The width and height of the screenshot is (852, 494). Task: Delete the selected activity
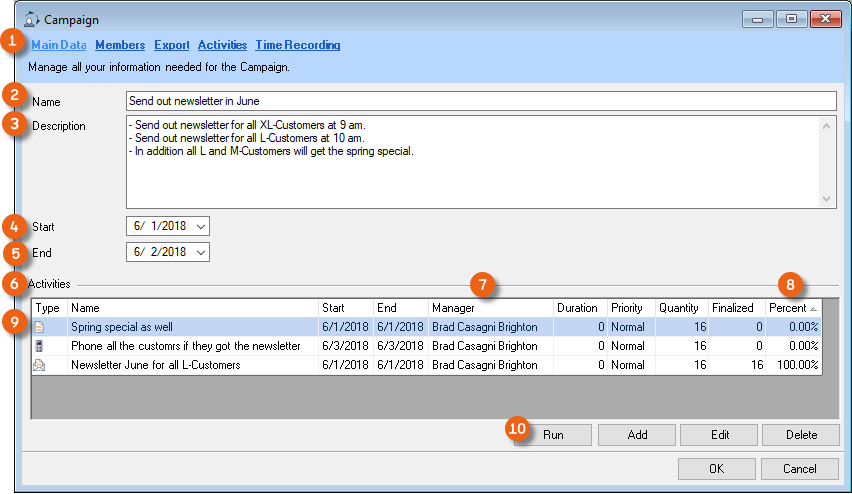800,435
